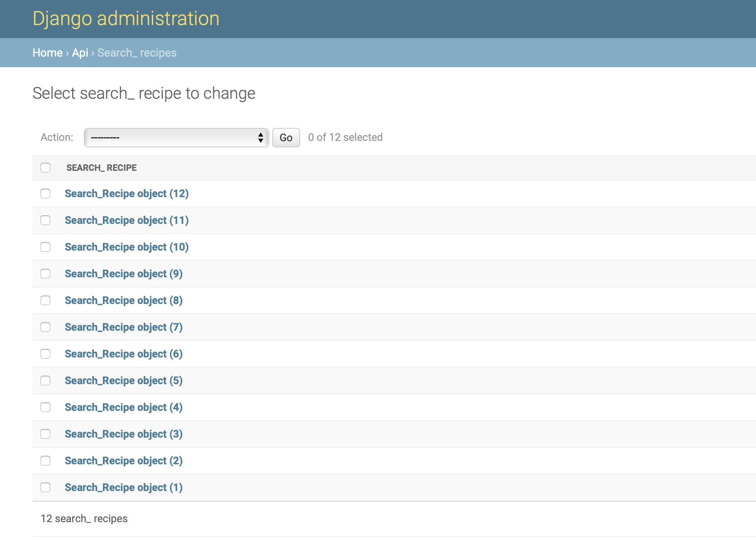Image resolution: width=756 pixels, height=540 pixels.
Task: Check the box for Search_Recipe object (2)
Action: coord(45,461)
